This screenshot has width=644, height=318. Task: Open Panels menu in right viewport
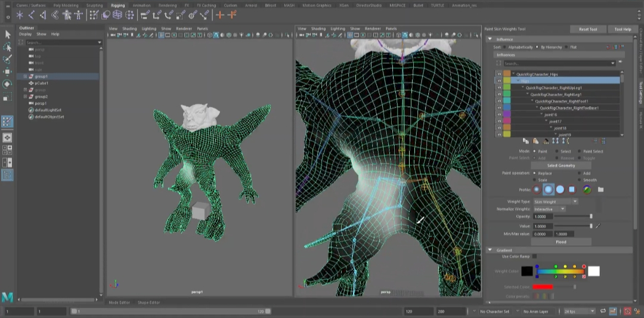click(x=391, y=29)
